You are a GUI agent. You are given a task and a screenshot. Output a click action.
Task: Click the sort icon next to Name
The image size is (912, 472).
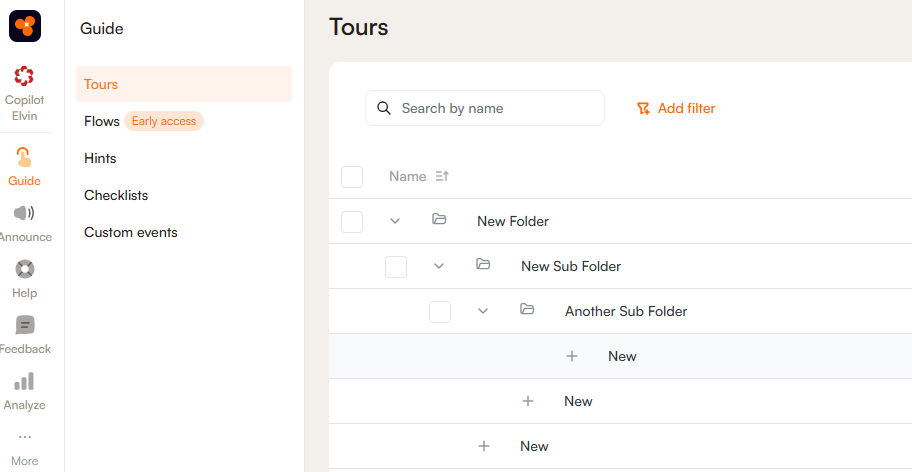pos(443,176)
